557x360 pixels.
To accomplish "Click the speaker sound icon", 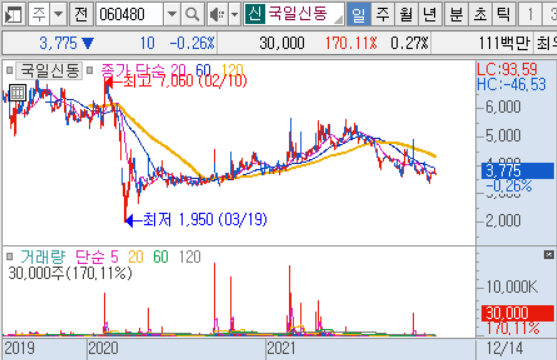I will 217,15.
